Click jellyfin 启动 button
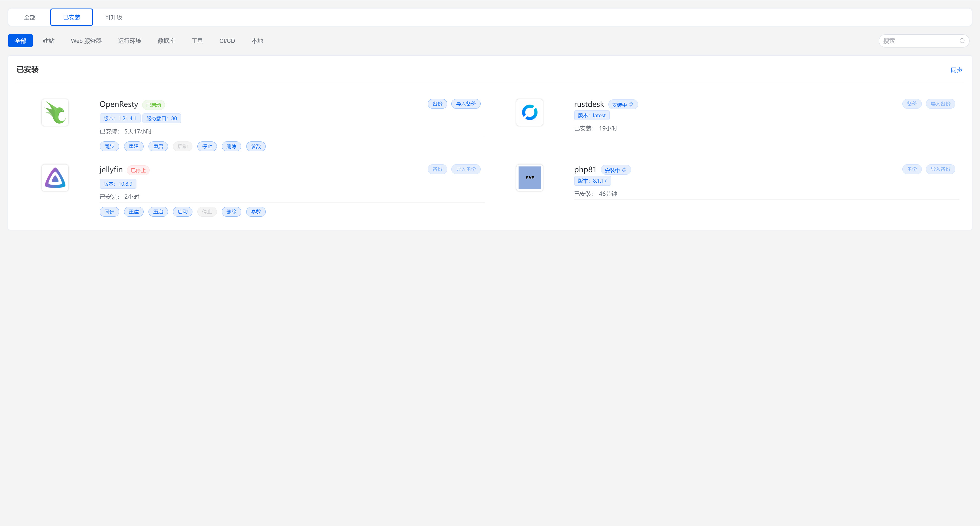This screenshot has width=980, height=526. (x=182, y=212)
